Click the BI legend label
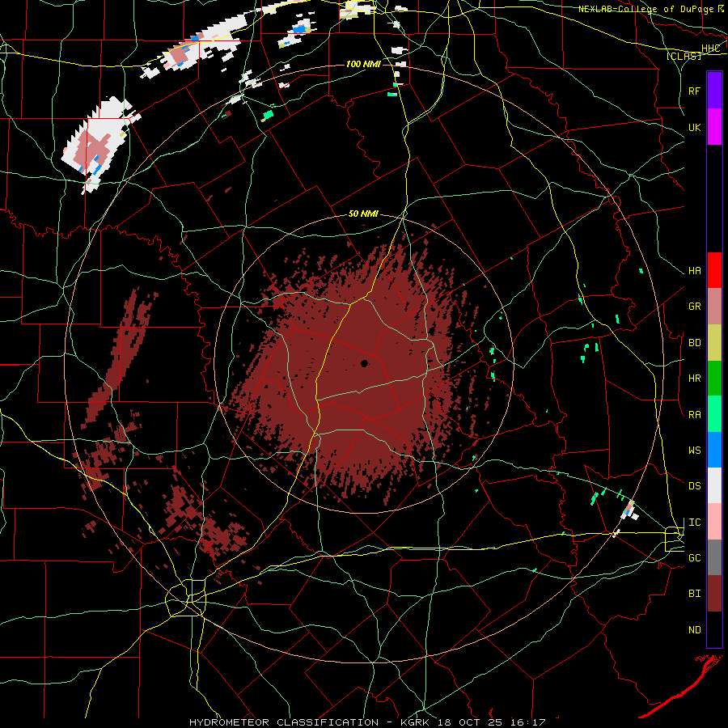This screenshot has width=728, height=728. (694, 594)
